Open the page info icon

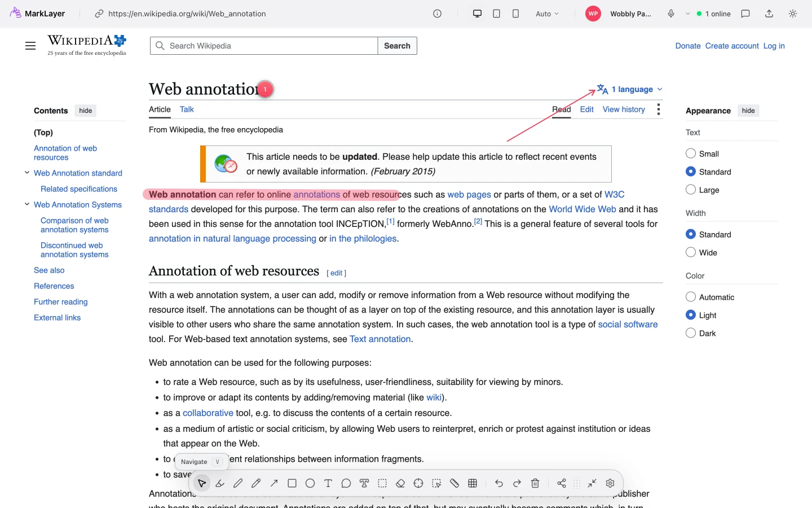(x=438, y=14)
